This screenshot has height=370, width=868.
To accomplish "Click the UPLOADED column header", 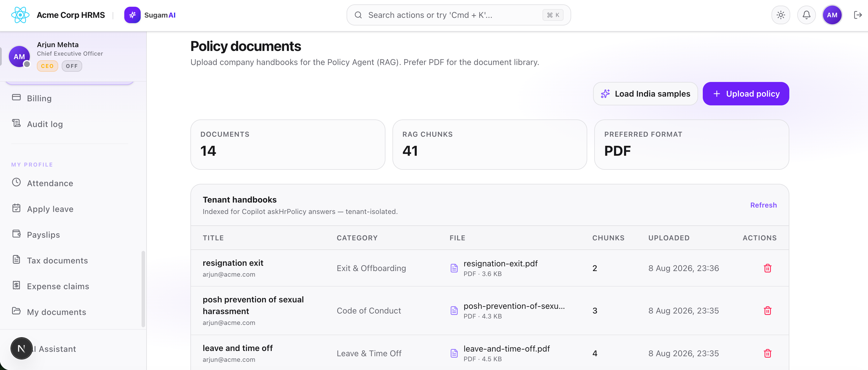I will (x=669, y=238).
